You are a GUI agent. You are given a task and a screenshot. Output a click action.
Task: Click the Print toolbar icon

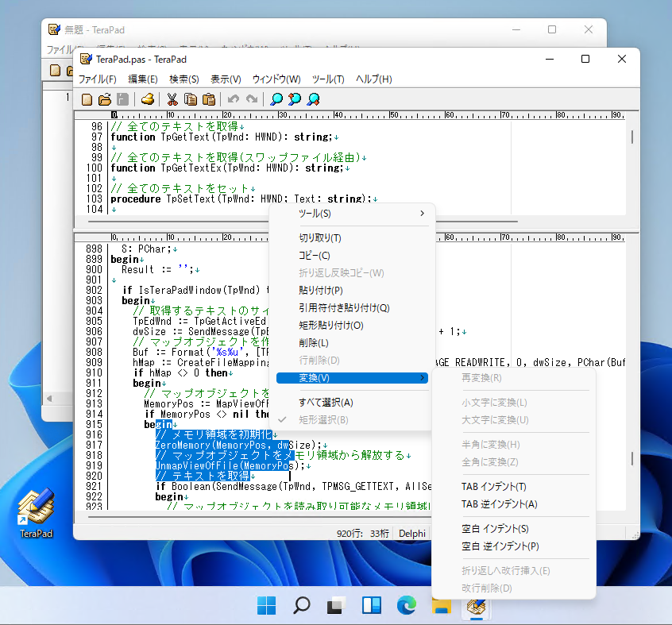coord(147,99)
